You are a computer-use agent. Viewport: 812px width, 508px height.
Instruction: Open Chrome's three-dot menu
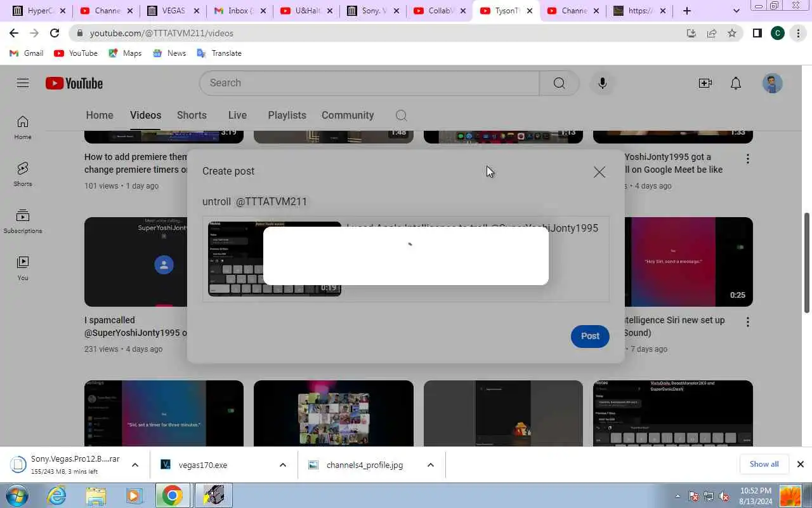[798, 33]
